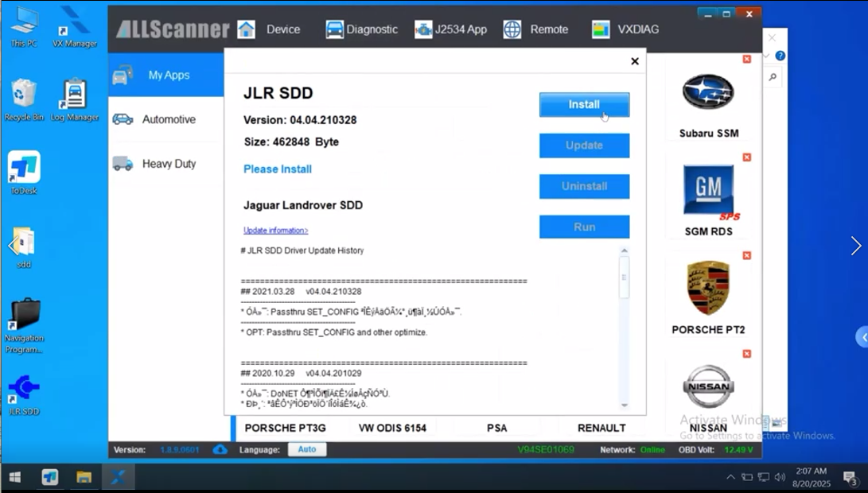The width and height of the screenshot is (868, 493).
Task: Open the J2534 App tab
Action: click(x=450, y=29)
